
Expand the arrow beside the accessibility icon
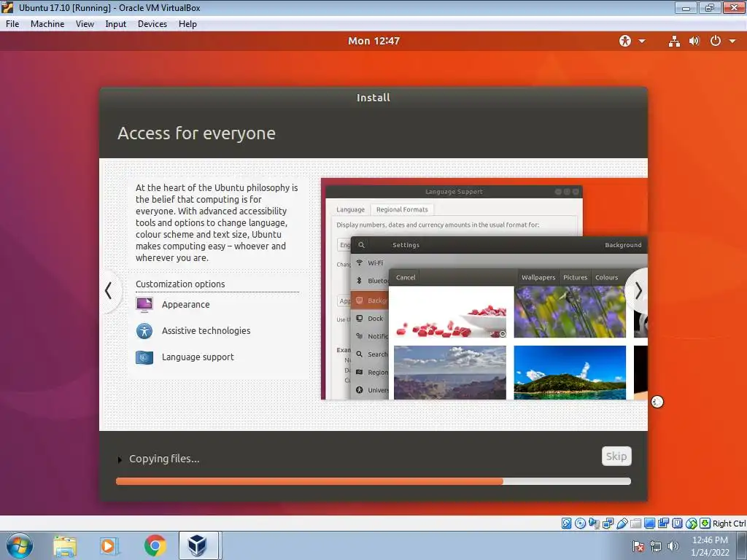[x=642, y=41]
